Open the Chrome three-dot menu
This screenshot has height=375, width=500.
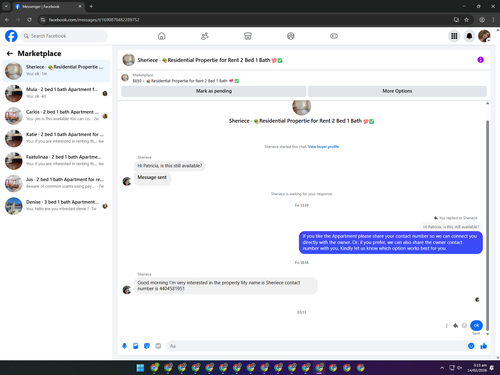coord(493,20)
